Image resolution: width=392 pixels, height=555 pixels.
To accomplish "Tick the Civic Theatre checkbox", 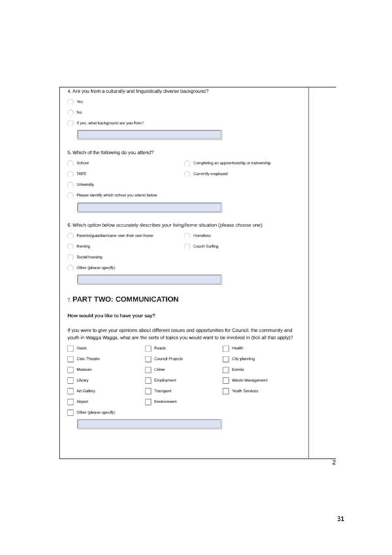I will (x=71, y=359).
